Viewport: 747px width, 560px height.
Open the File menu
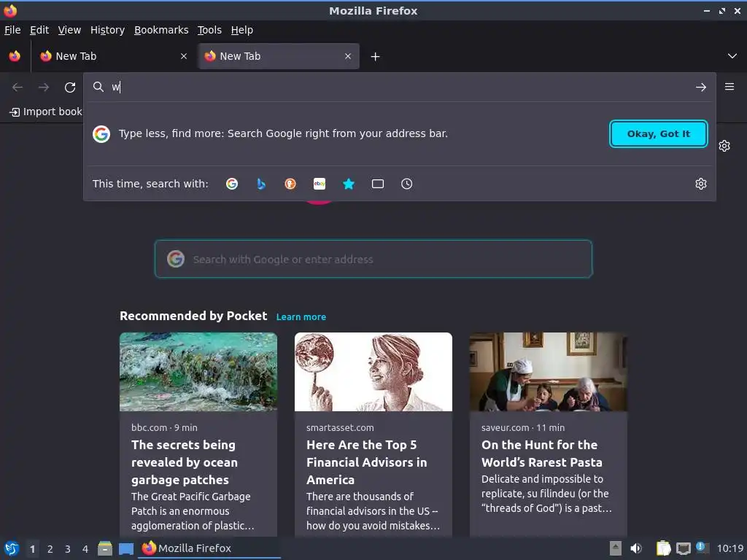tap(12, 30)
